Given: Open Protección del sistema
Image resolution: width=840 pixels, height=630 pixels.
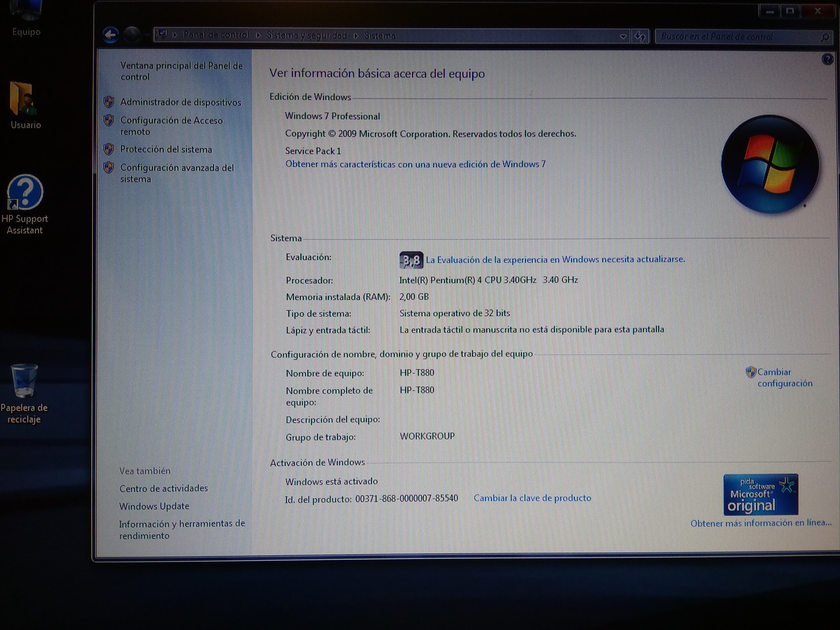Looking at the screenshot, I should (166, 149).
